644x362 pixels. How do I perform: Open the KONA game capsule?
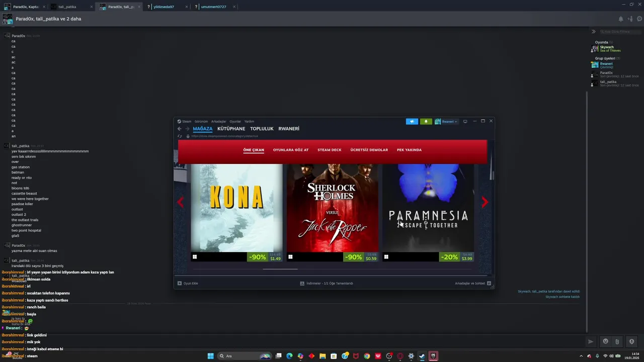tap(236, 208)
